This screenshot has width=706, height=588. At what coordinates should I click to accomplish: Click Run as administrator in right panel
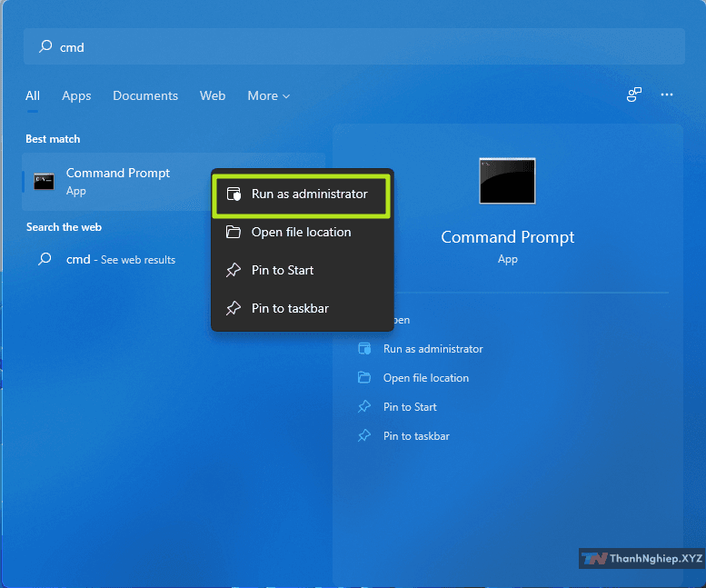[x=433, y=349]
